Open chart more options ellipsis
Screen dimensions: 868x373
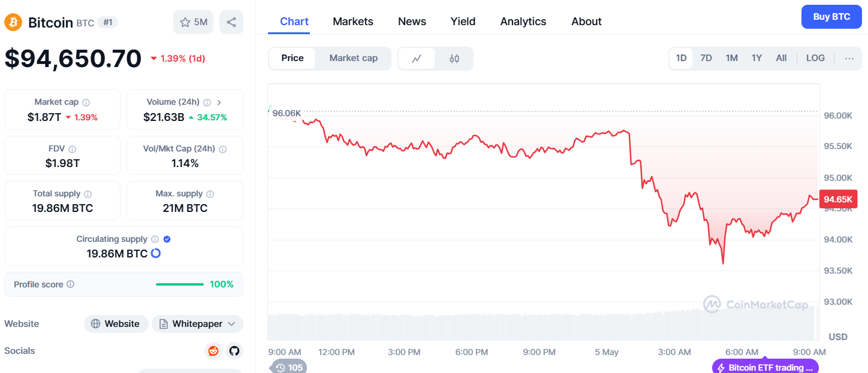click(849, 58)
